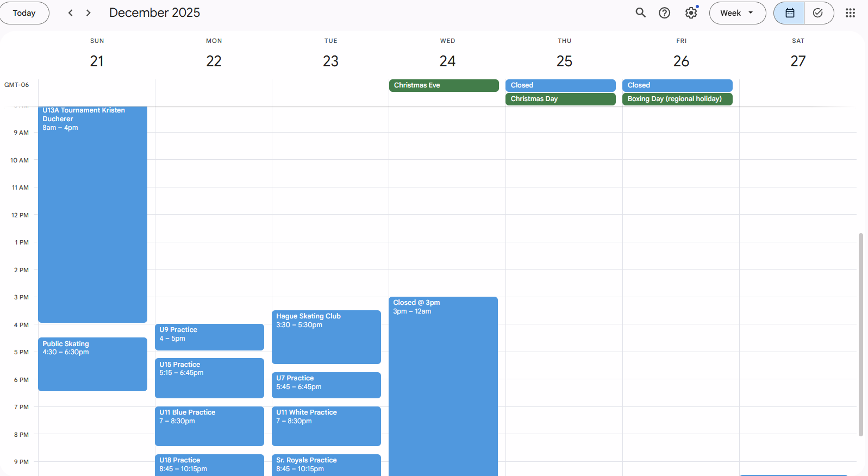Expand the Week view dropdown
The image size is (868, 476).
tap(737, 13)
